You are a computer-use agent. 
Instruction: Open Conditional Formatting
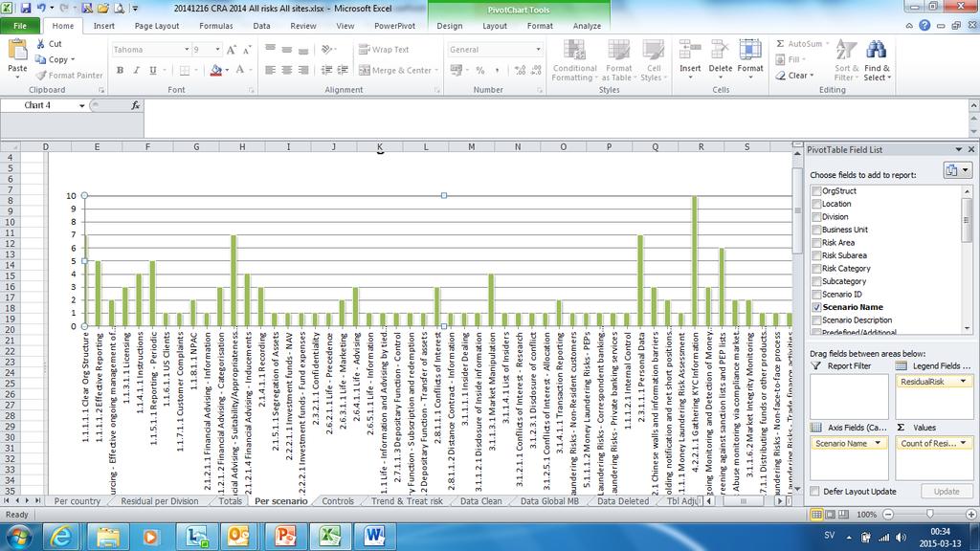coord(574,60)
